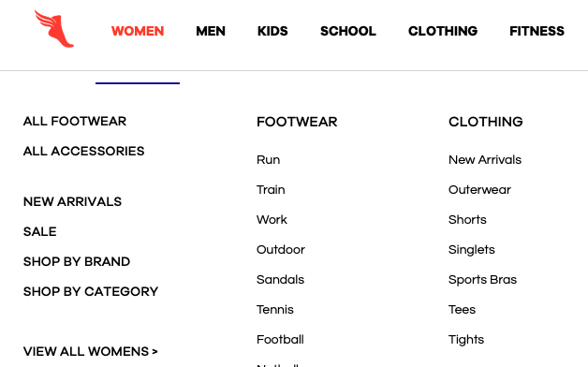
Task: Open Outerwear clothing category
Action: (x=479, y=190)
